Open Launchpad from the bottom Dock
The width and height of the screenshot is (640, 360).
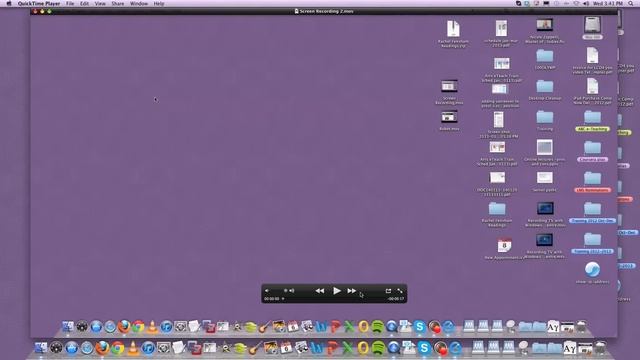56,348
